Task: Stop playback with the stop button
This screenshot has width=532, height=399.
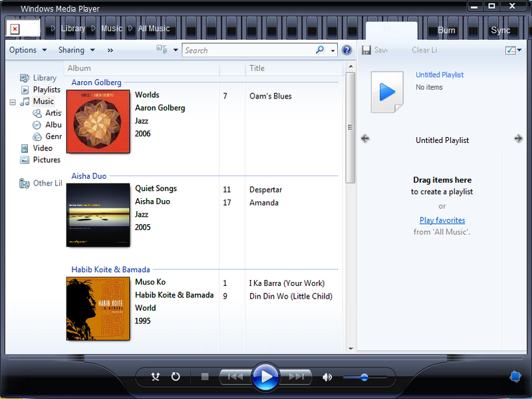Action: point(205,376)
